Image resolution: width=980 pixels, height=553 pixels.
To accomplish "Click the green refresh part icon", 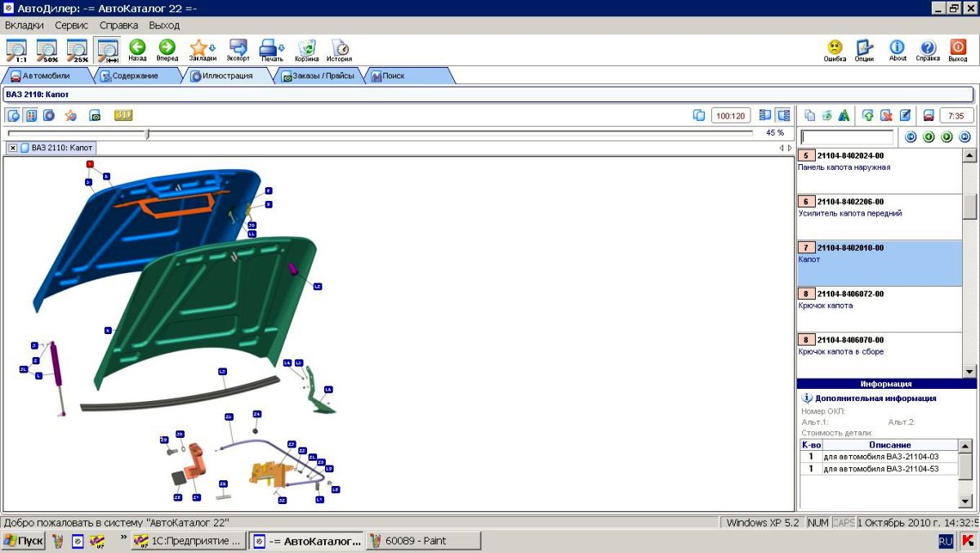I will click(x=827, y=115).
